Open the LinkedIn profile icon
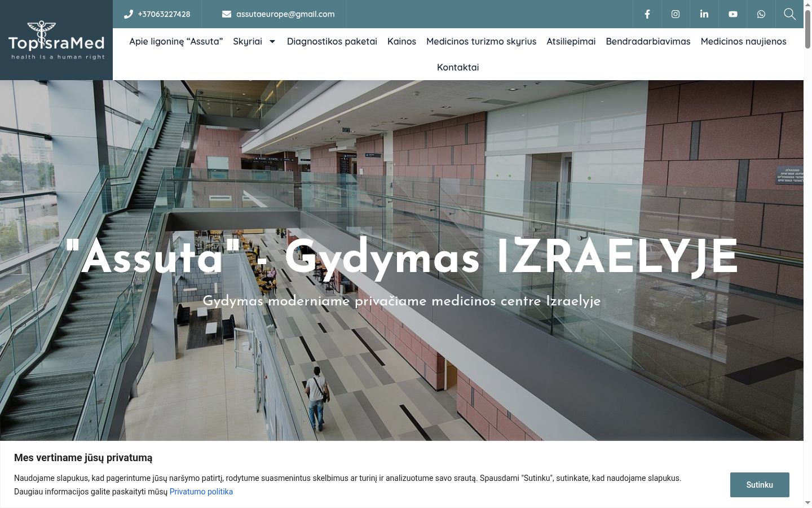Viewport: 812px width, 508px height. (704, 14)
